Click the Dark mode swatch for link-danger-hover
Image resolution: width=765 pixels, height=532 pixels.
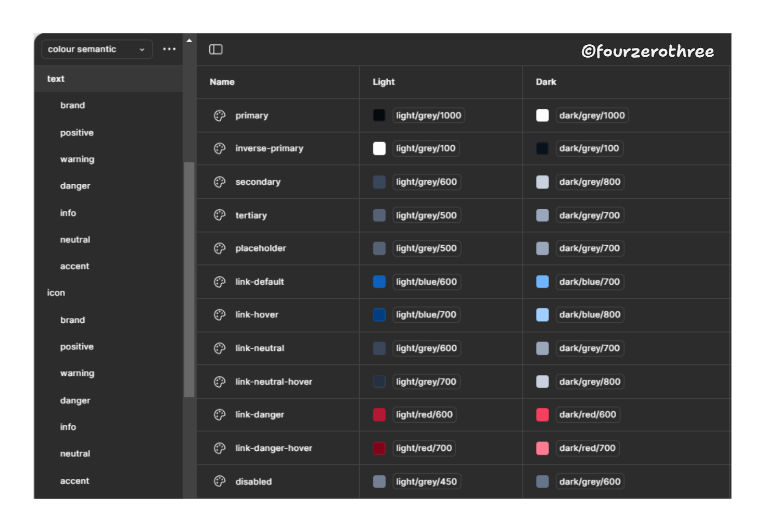[x=542, y=448]
